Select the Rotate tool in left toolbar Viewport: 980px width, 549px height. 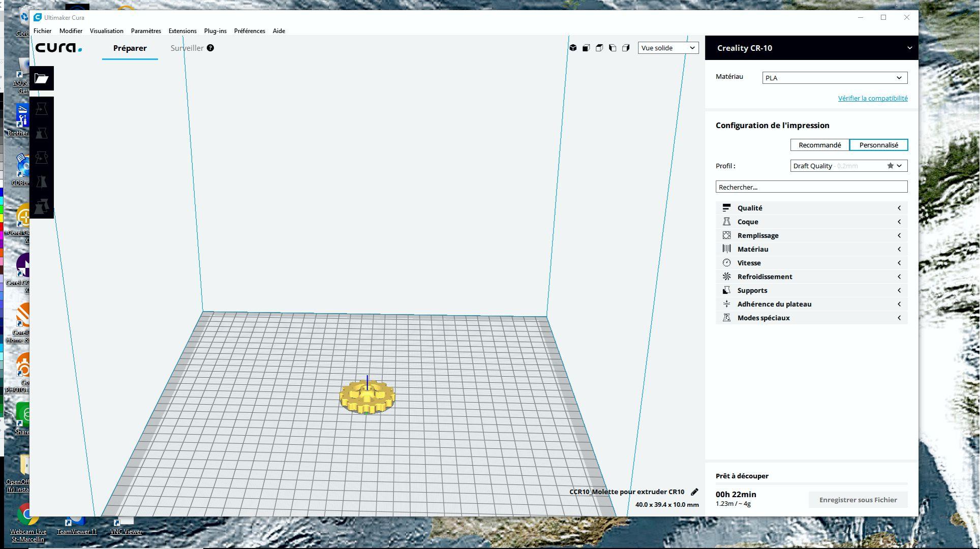coord(41,158)
